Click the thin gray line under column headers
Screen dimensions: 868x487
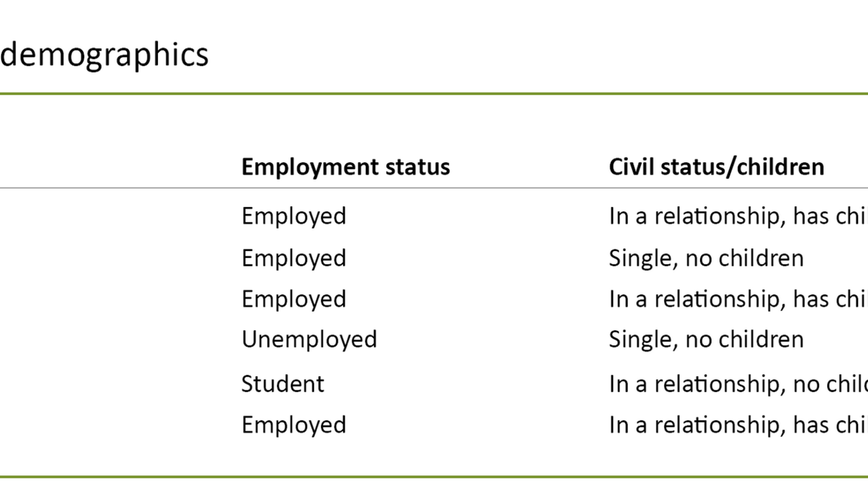pos(434,188)
